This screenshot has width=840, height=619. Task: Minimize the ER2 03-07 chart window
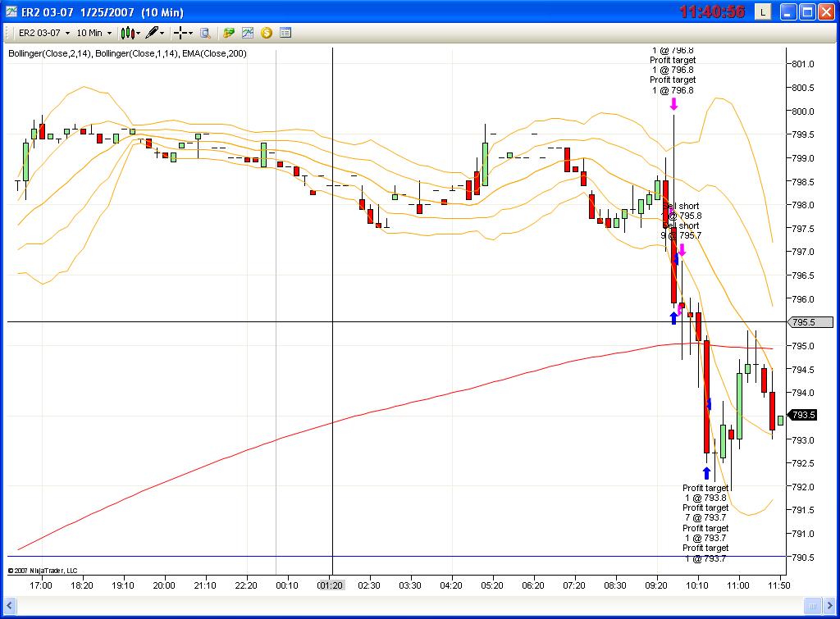tap(788, 11)
